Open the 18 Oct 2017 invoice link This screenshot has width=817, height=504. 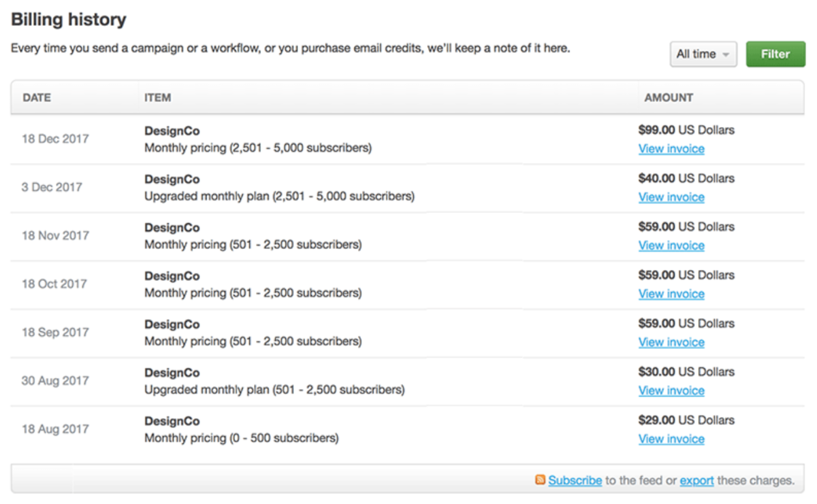pyautogui.click(x=671, y=294)
